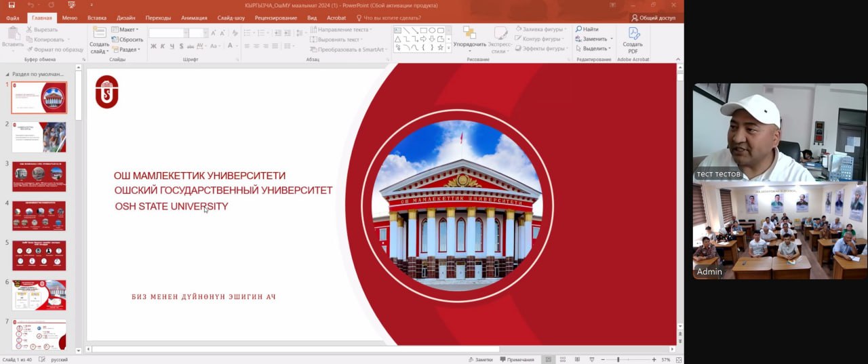
Task: Switch to the Переходы tab
Action: (158, 18)
